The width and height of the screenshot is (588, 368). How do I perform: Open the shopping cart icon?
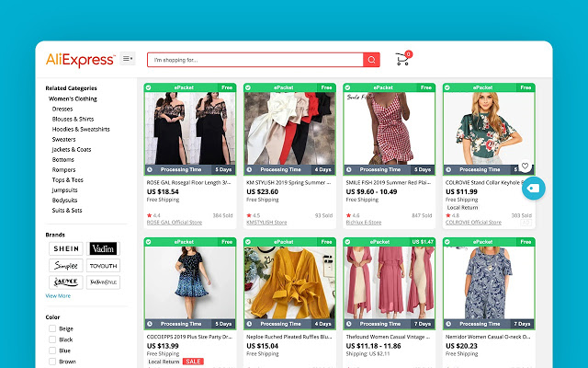401,60
